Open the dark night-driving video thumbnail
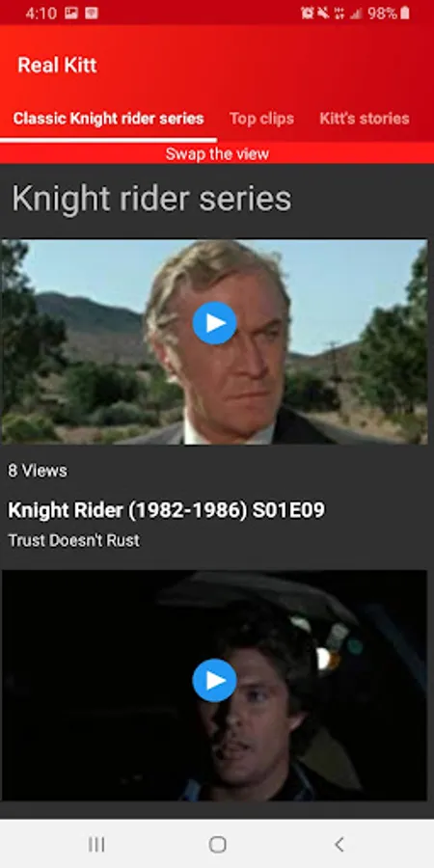Viewport: 434px width, 868px height. tap(215, 686)
